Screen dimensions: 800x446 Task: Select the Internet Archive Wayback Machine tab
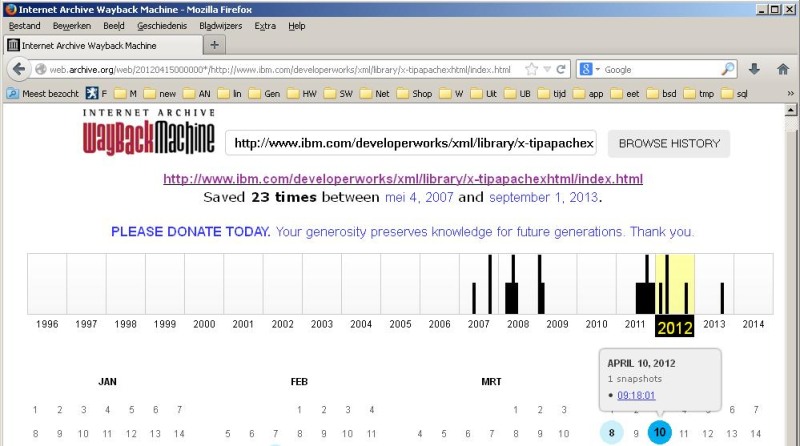click(103, 45)
